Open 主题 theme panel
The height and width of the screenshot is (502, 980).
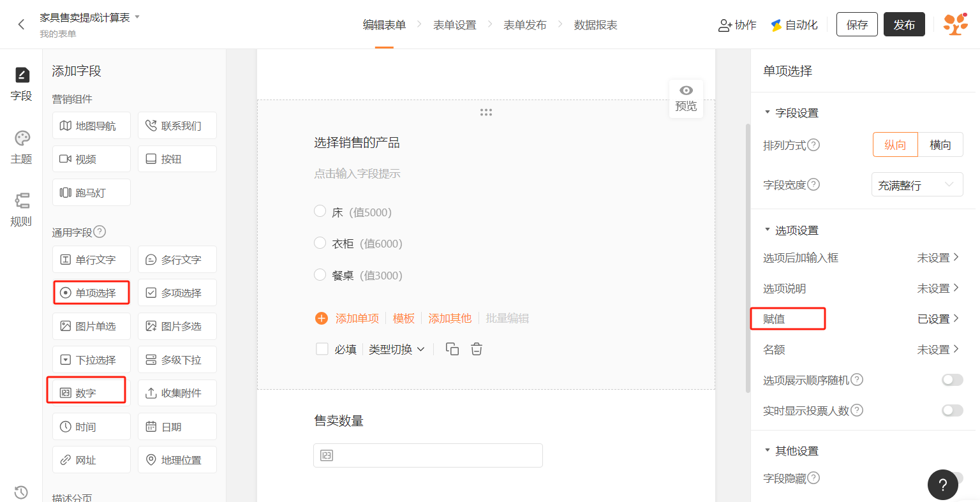pyautogui.click(x=21, y=147)
